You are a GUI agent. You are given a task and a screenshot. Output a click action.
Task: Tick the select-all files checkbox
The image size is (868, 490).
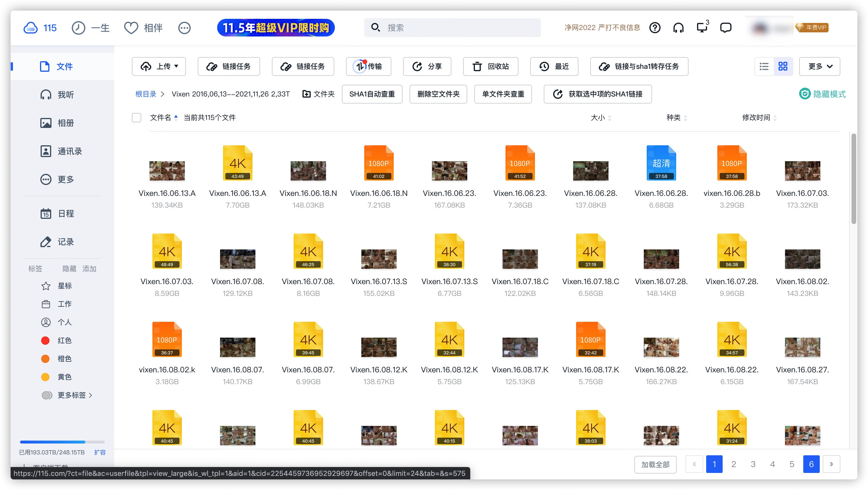[x=136, y=118]
